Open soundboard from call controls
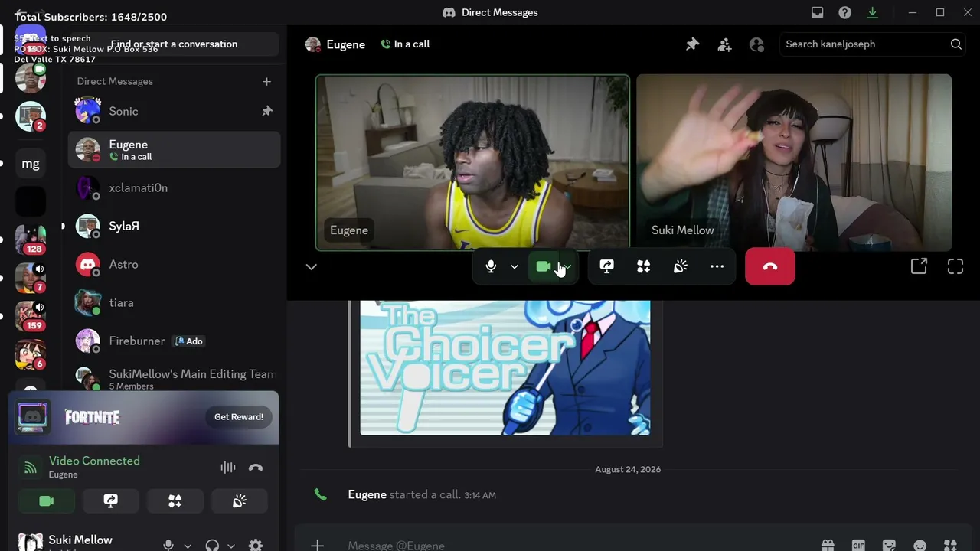Screen dimensions: 980x551 pyautogui.click(x=680, y=266)
